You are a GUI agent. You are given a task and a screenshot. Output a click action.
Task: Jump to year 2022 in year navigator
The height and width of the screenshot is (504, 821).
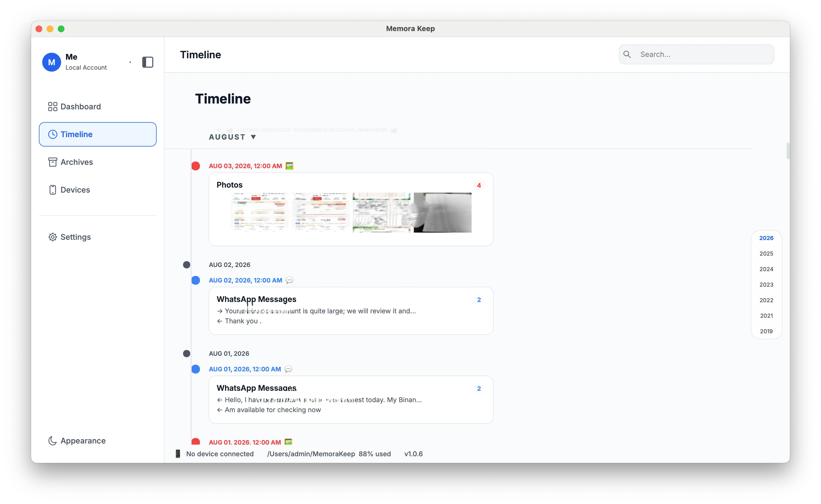pos(766,300)
